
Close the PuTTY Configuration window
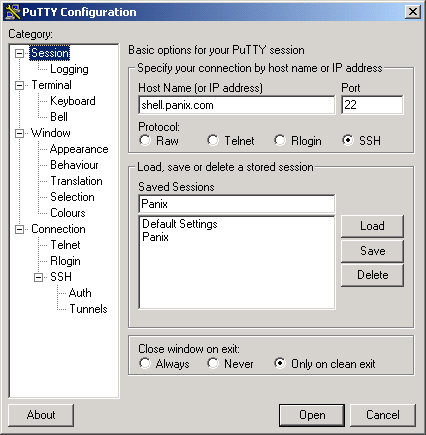pyautogui.click(x=412, y=12)
